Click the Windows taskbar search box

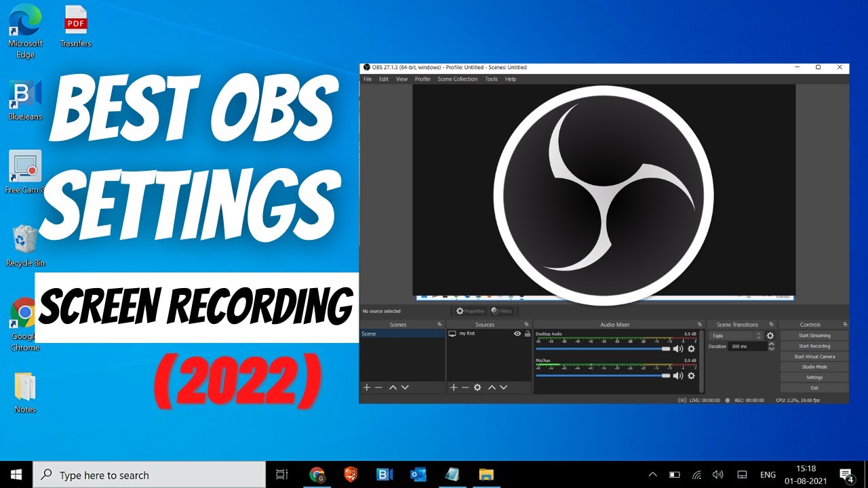149,474
